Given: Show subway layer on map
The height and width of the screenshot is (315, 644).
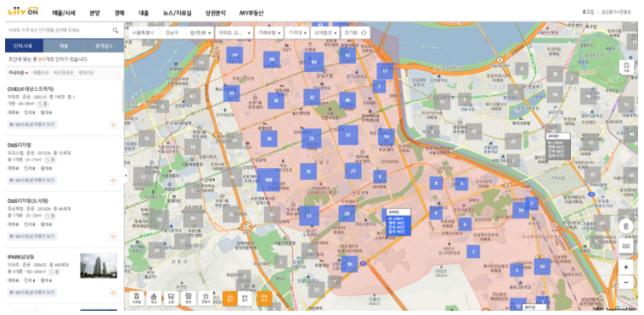Looking at the screenshot, I should tap(137, 298).
